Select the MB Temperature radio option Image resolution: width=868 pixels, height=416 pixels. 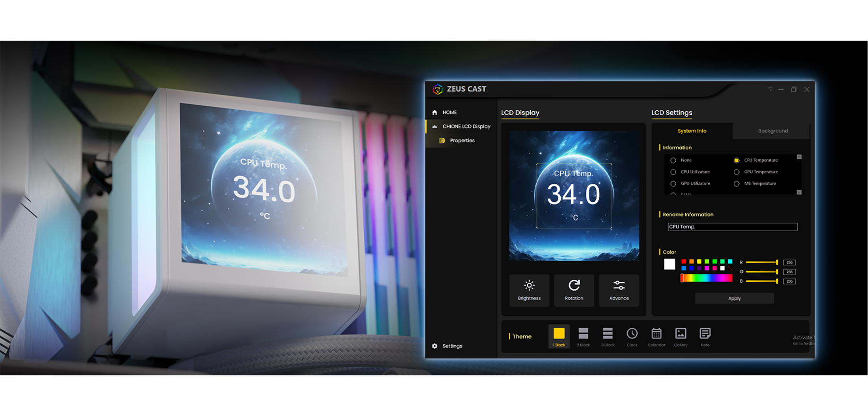pyautogui.click(x=737, y=183)
